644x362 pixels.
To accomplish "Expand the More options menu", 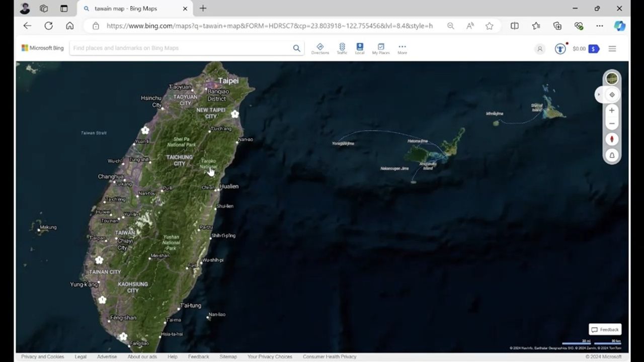I will pyautogui.click(x=402, y=48).
